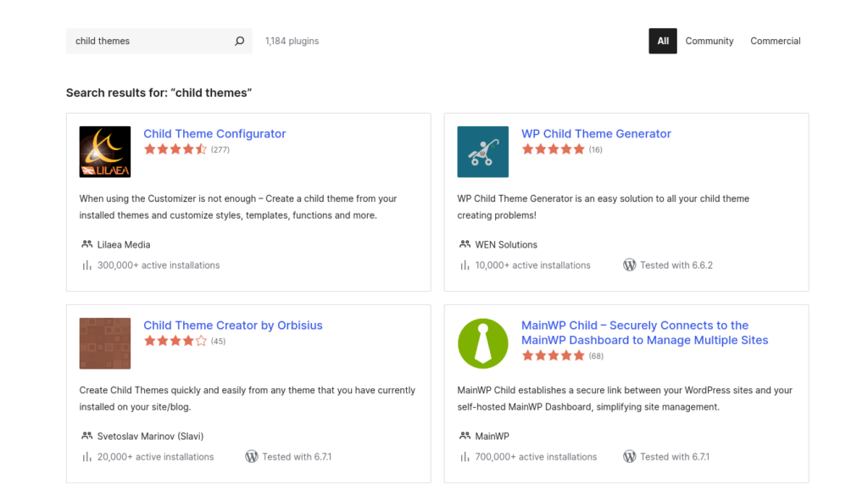This screenshot has height=496, width=868.
Task: Click the star rating of MainWP Child
Action: (554, 355)
